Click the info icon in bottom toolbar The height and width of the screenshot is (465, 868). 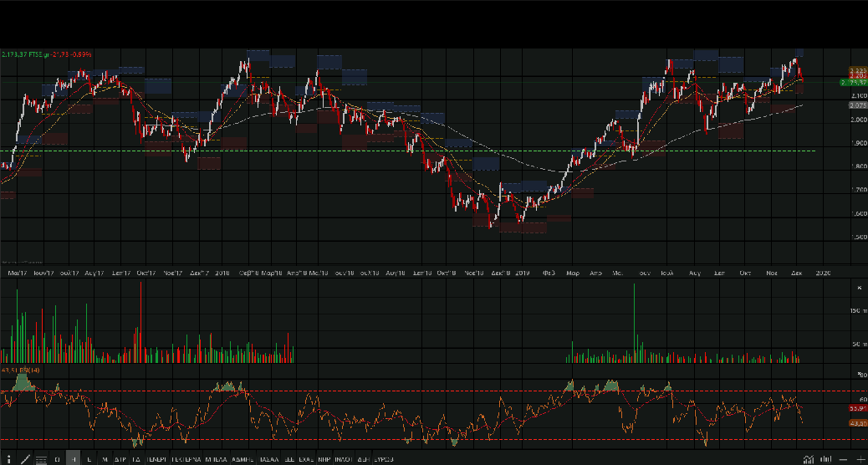8,459
